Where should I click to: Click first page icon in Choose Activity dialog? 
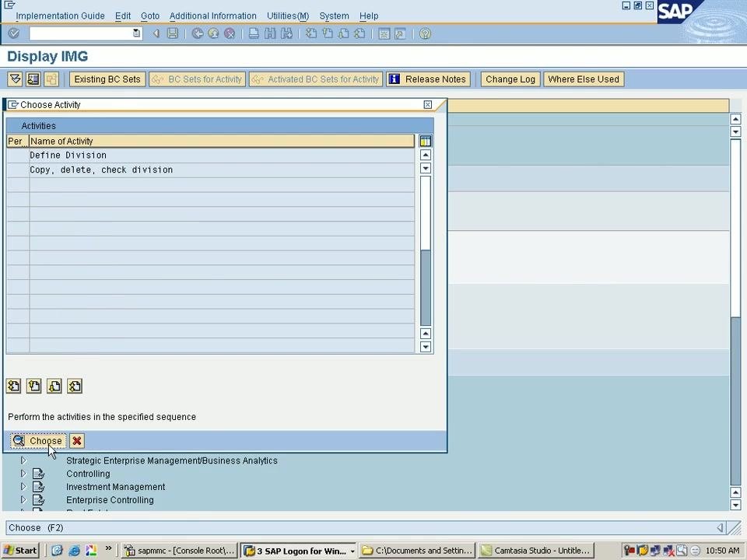[x=13, y=386]
